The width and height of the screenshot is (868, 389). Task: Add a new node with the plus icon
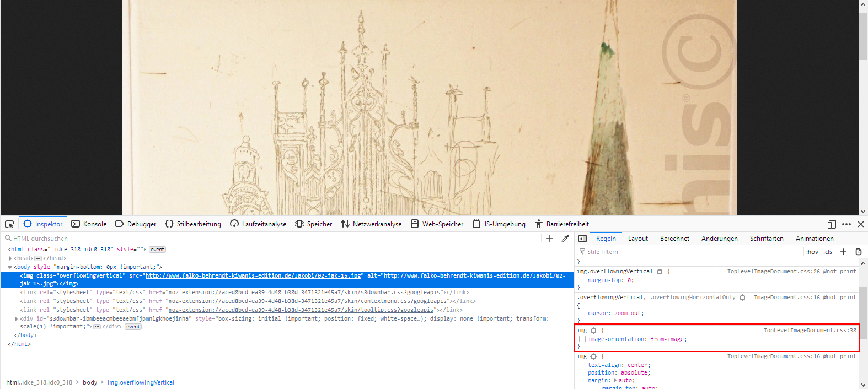550,239
